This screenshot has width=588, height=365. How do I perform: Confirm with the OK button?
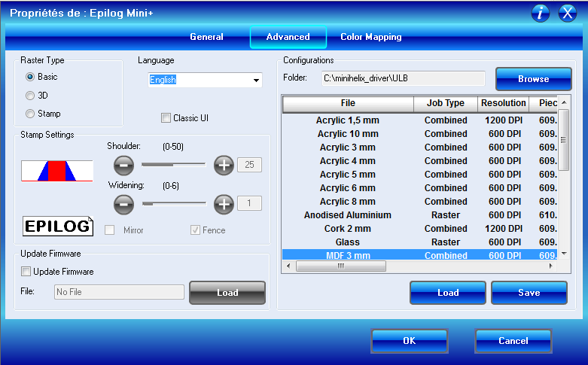[410, 341]
